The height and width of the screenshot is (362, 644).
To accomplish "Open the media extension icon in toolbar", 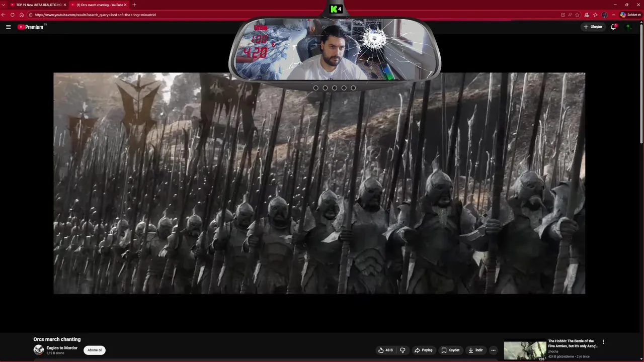I will 587,15.
